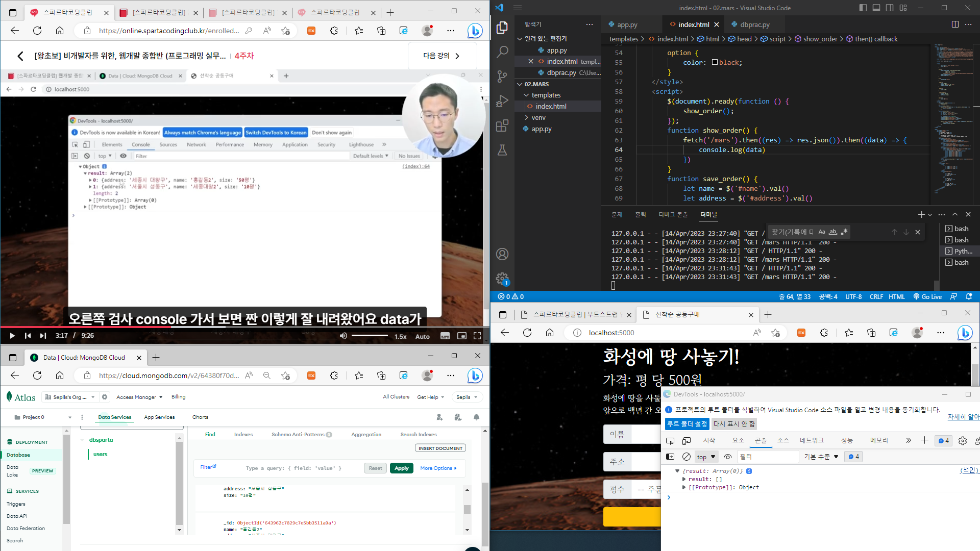Viewport: 980px width, 551px height.
Task: Open VS Code Accounts icon
Action: pos(502,254)
